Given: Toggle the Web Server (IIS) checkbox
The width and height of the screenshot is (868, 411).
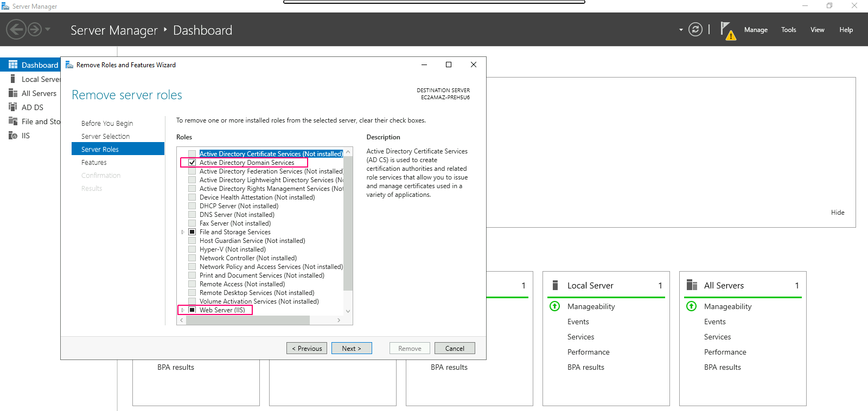Looking at the screenshot, I should 192,310.
